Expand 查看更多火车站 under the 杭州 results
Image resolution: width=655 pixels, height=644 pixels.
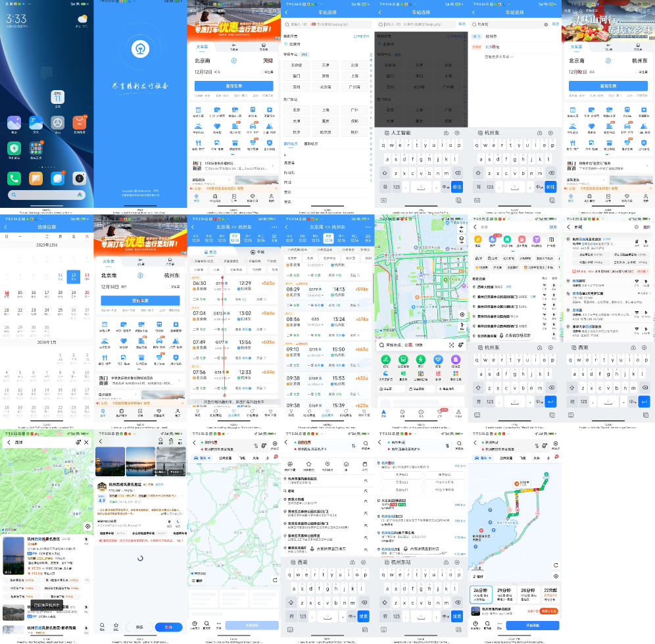pos(498,57)
